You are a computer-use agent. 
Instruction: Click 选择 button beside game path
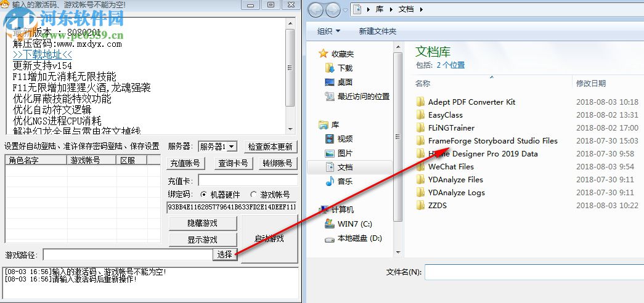tap(225, 254)
